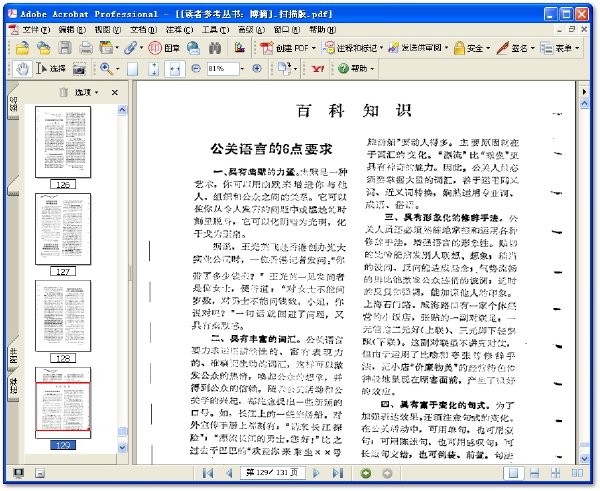Switch to Single Page layout

tap(513, 473)
